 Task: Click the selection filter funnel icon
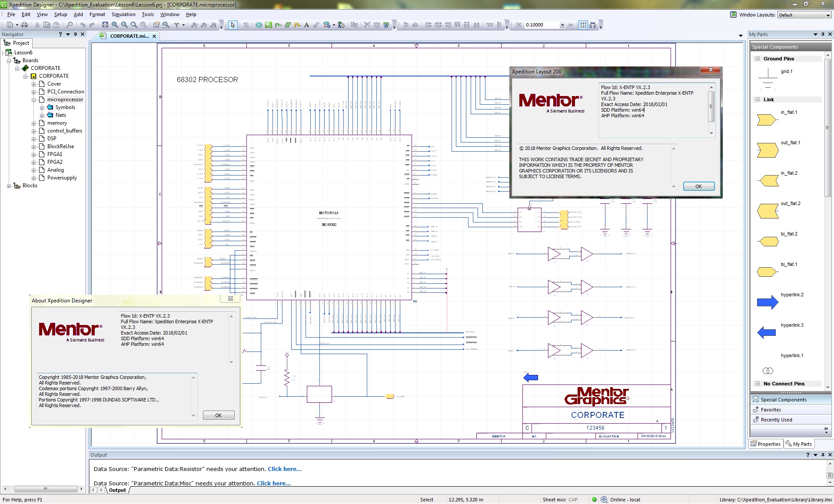pyautogui.click(x=176, y=25)
